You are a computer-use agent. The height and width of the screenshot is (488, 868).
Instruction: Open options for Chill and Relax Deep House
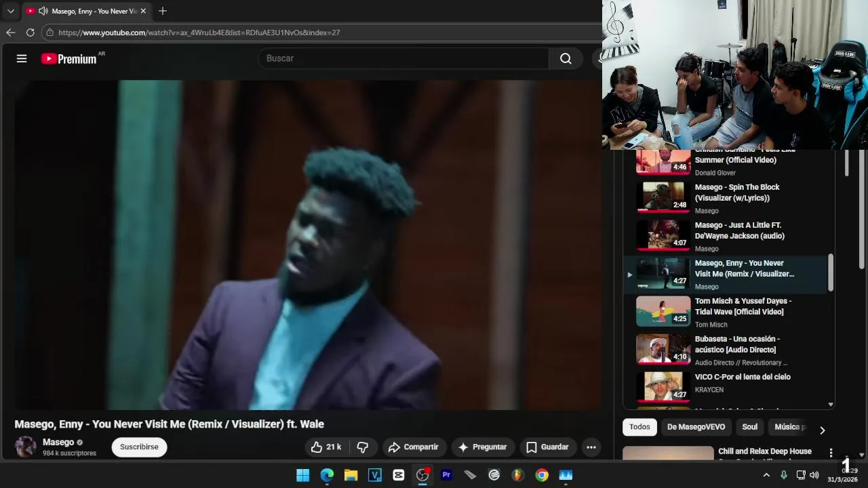(x=831, y=452)
